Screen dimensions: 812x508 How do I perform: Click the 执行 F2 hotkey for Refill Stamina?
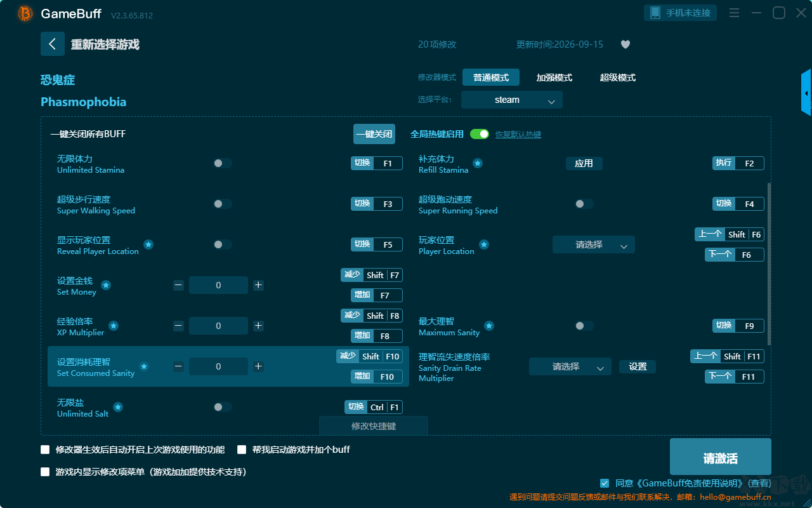(738, 163)
